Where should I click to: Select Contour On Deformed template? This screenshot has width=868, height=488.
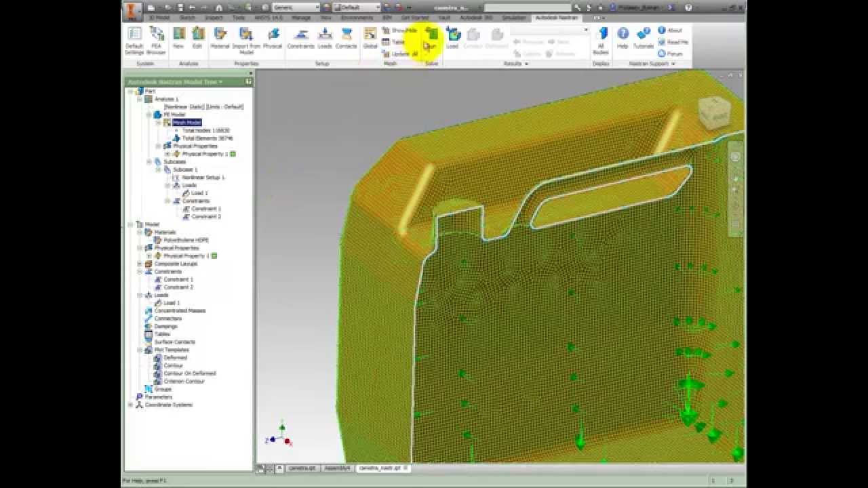pos(189,373)
